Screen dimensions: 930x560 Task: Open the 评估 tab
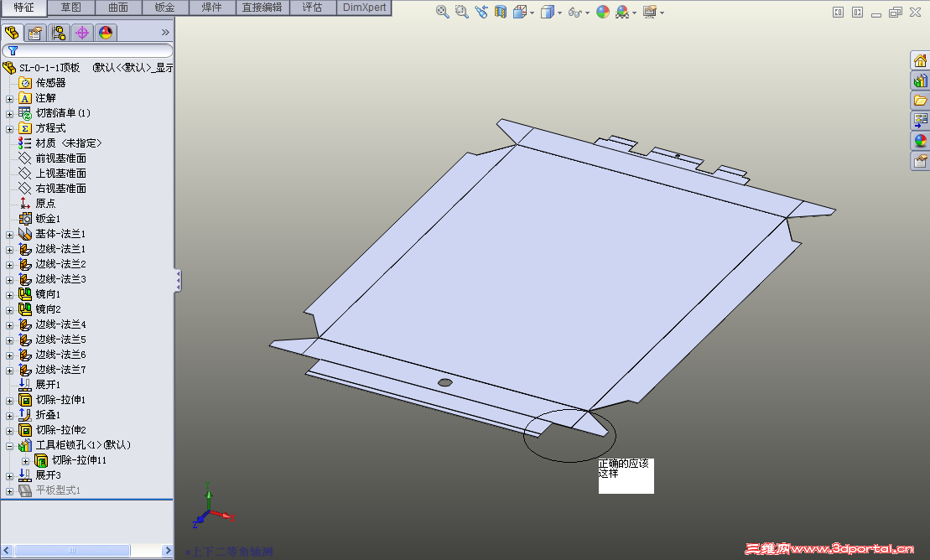click(x=313, y=8)
